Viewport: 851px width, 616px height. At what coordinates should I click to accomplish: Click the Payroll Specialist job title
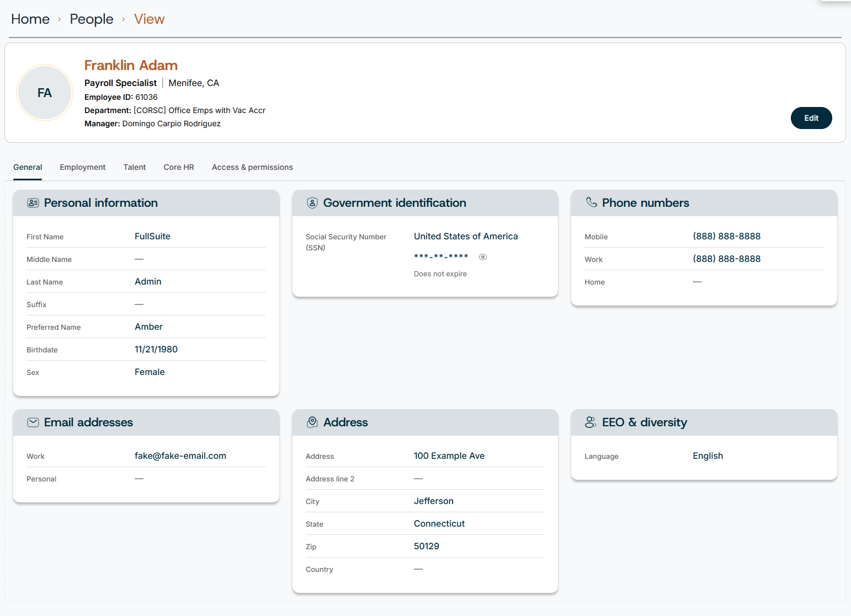pyautogui.click(x=120, y=83)
